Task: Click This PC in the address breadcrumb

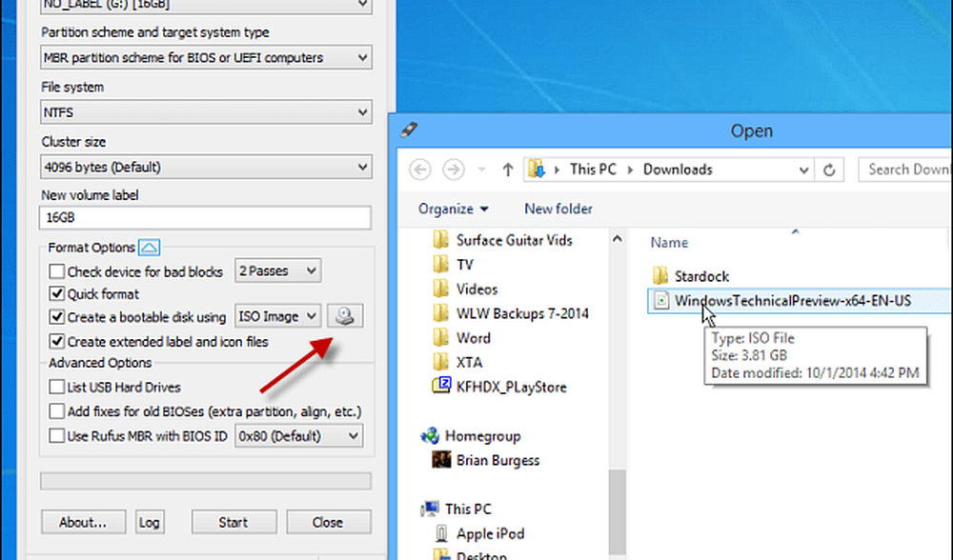Action: pyautogui.click(x=593, y=170)
